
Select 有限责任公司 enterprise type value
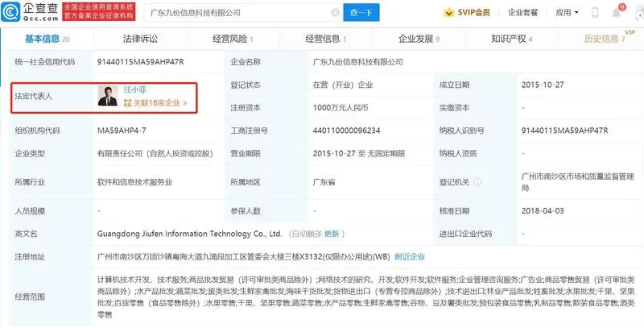(x=155, y=154)
